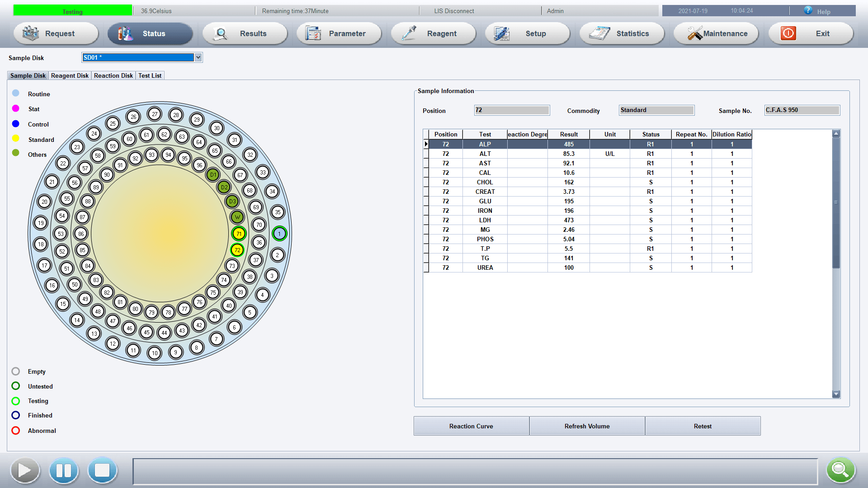Click the play button at bottom left
Image resolution: width=868 pixels, height=488 pixels.
pos(25,470)
